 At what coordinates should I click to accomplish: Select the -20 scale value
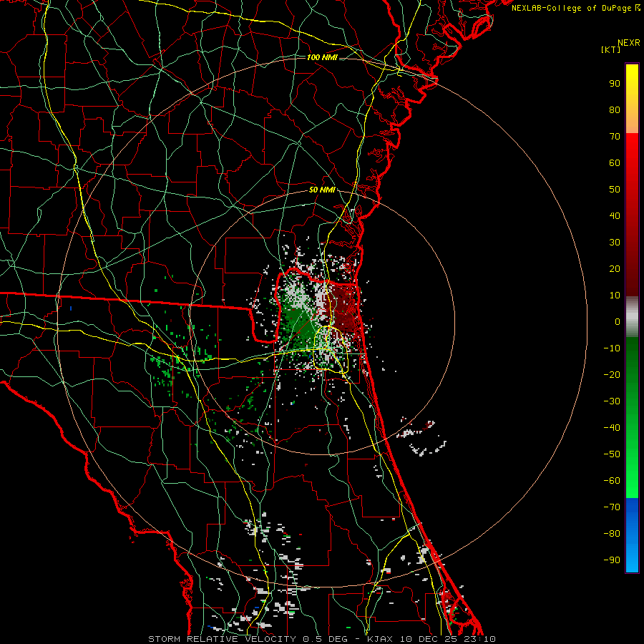click(x=612, y=375)
